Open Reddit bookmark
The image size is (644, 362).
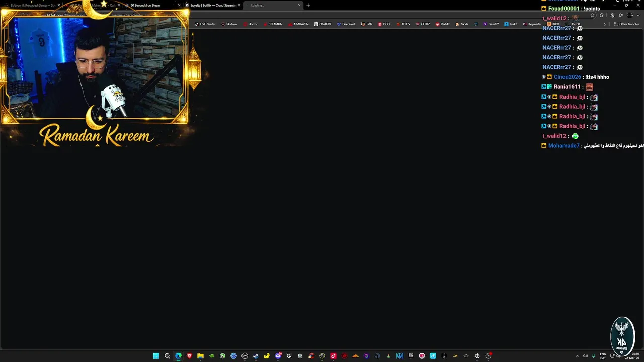point(443,24)
